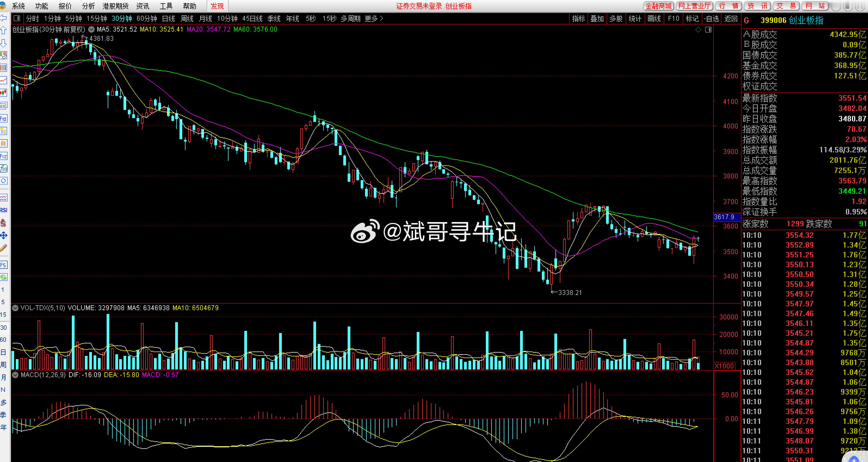
Task: Expand MACD indicator dropdown arrow
Action: click(15, 375)
